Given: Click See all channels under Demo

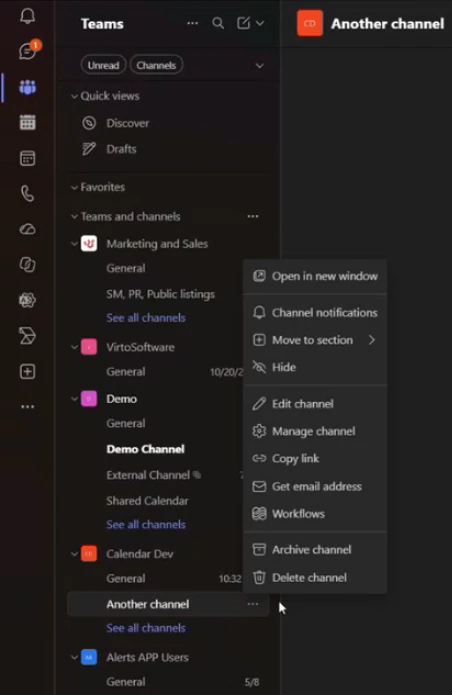Looking at the screenshot, I should (x=146, y=524).
